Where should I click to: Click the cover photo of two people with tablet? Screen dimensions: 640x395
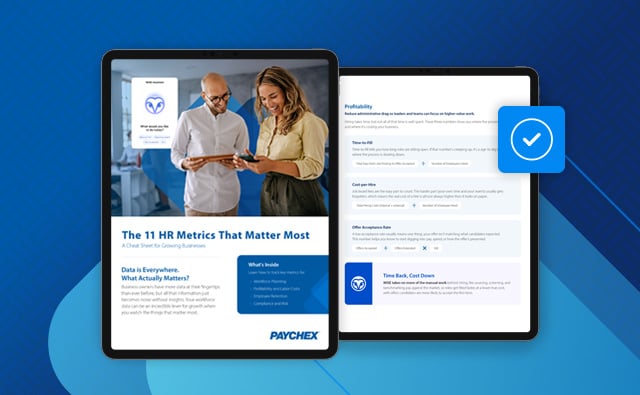[220, 138]
